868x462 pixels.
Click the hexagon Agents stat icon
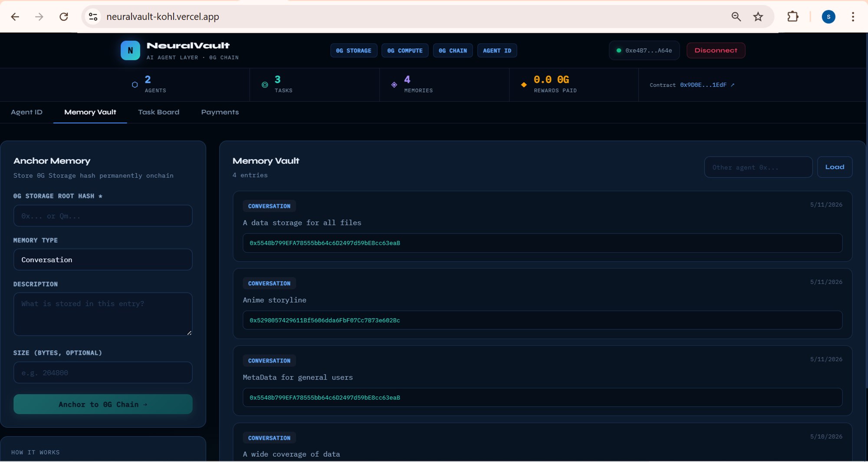coord(135,85)
